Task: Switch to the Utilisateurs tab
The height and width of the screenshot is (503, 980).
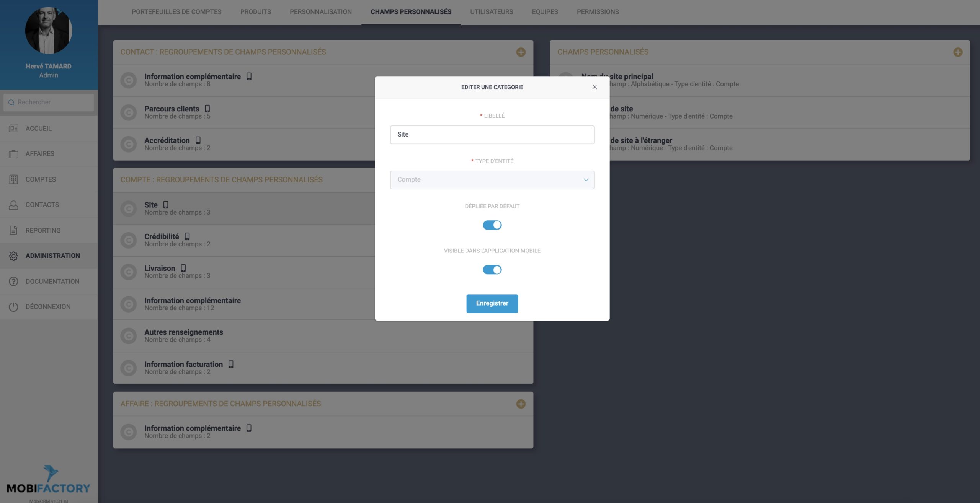Action: 491,12
